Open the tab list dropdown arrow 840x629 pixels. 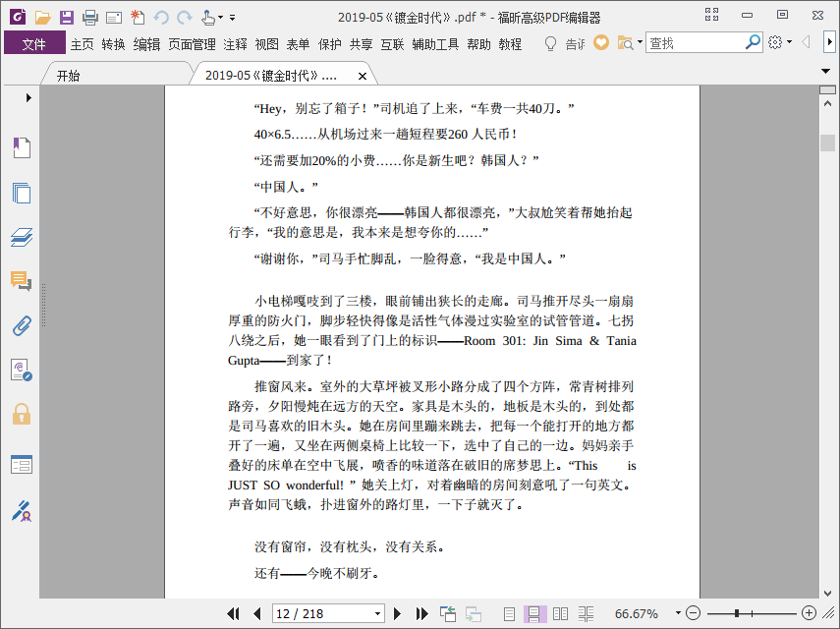(x=825, y=72)
